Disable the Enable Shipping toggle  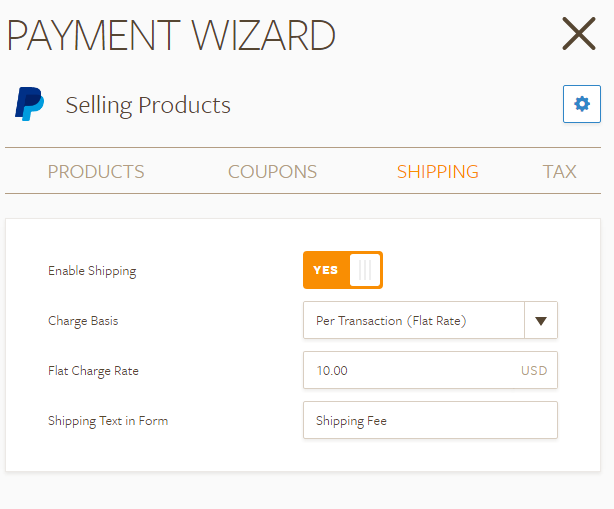coord(342,270)
